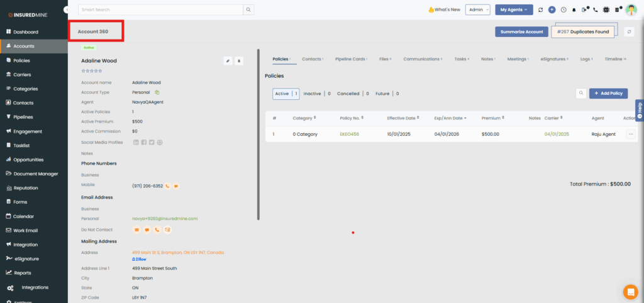The width and height of the screenshot is (644, 303).
Task: Select the Inactive policies filter
Action: (312, 94)
